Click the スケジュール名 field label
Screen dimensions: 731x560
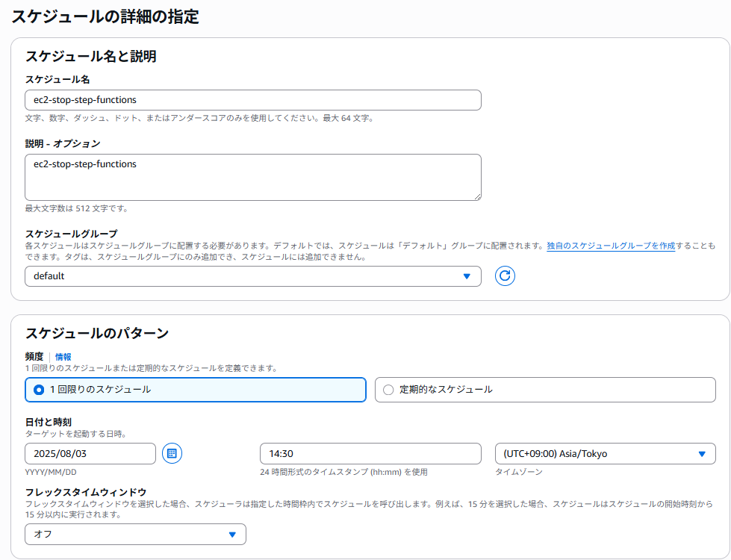click(x=57, y=79)
